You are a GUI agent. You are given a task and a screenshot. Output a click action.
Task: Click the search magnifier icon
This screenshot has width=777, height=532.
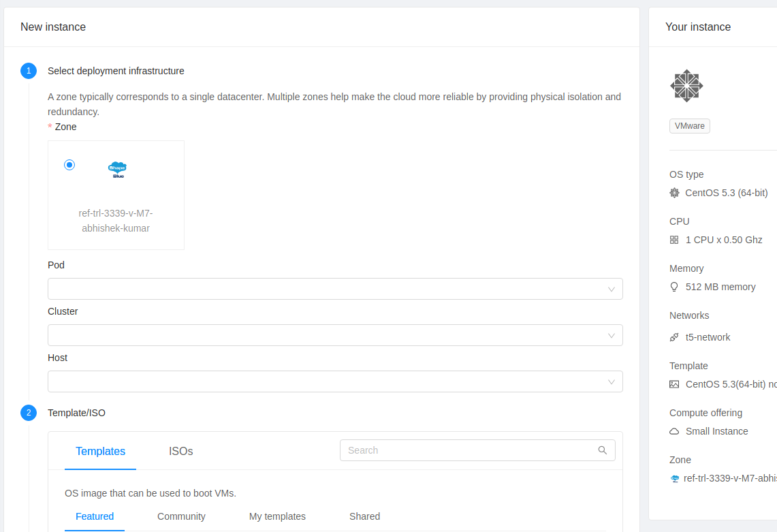click(602, 450)
